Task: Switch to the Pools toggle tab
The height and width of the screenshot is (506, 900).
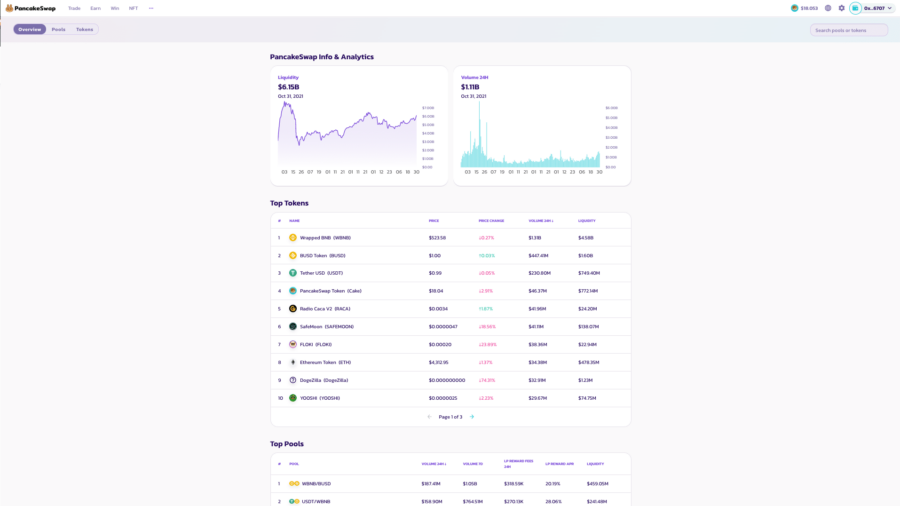Action: (59, 29)
